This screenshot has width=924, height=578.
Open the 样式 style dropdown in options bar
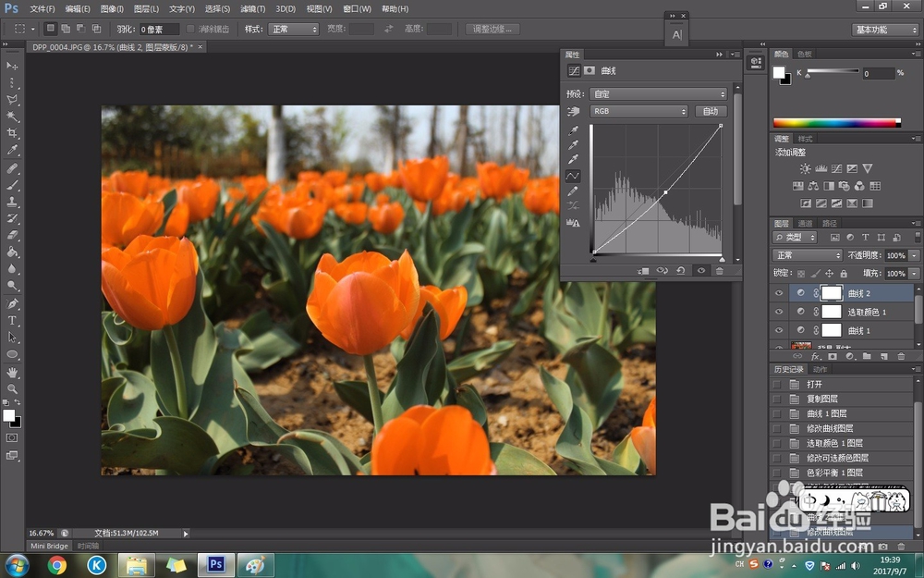click(x=293, y=29)
